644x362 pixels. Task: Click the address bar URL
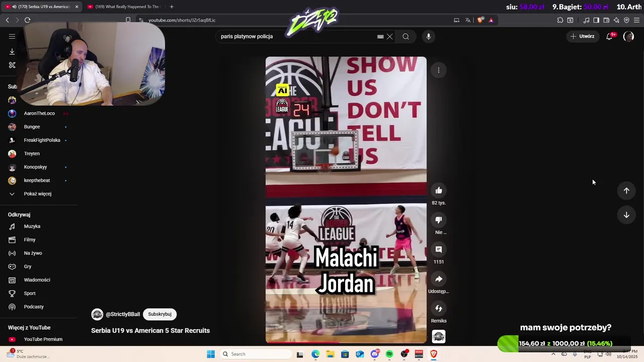pos(182,20)
